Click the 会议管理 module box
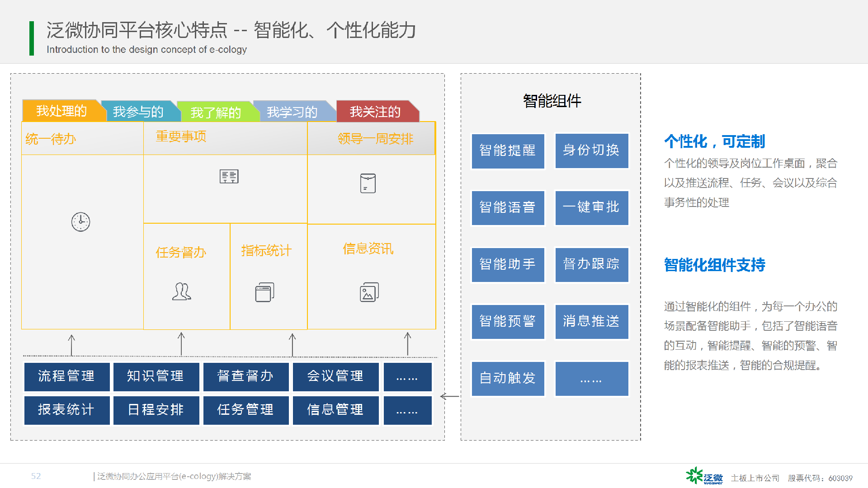The width and height of the screenshot is (868, 488). click(335, 377)
